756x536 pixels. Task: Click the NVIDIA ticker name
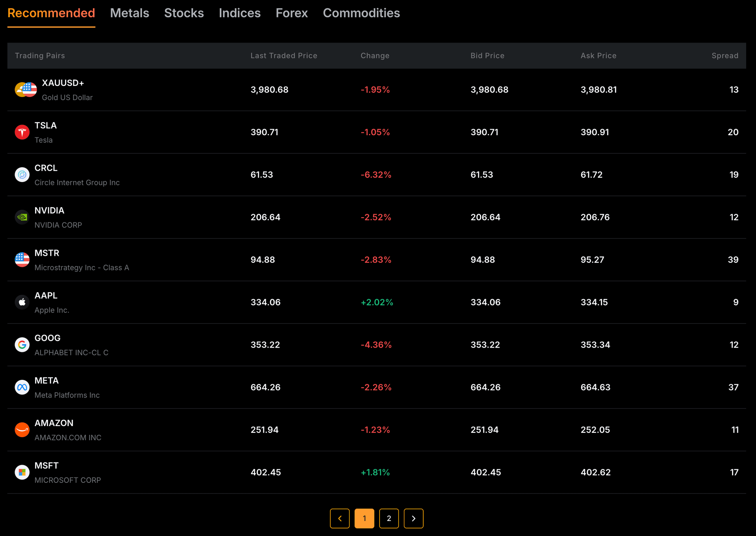[49, 210]
